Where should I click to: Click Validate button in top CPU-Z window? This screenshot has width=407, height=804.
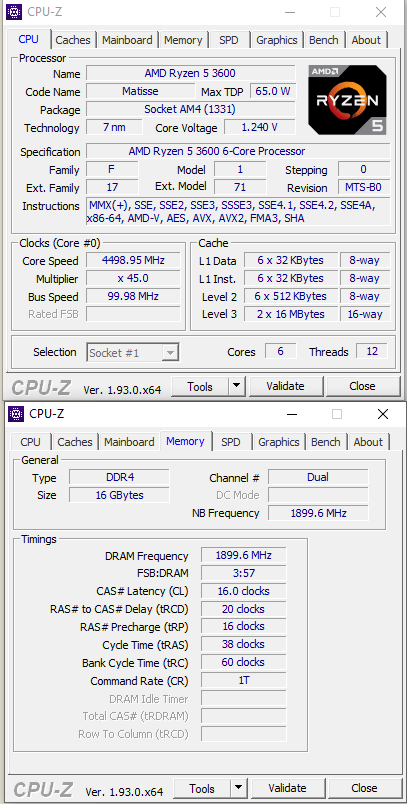click(286, 386)
